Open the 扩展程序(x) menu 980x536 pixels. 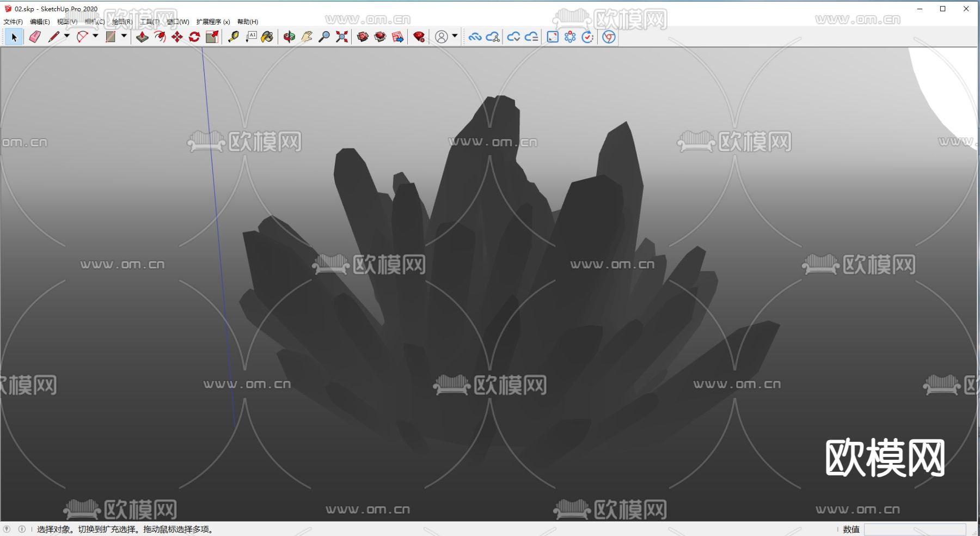[x=214, y=21]
